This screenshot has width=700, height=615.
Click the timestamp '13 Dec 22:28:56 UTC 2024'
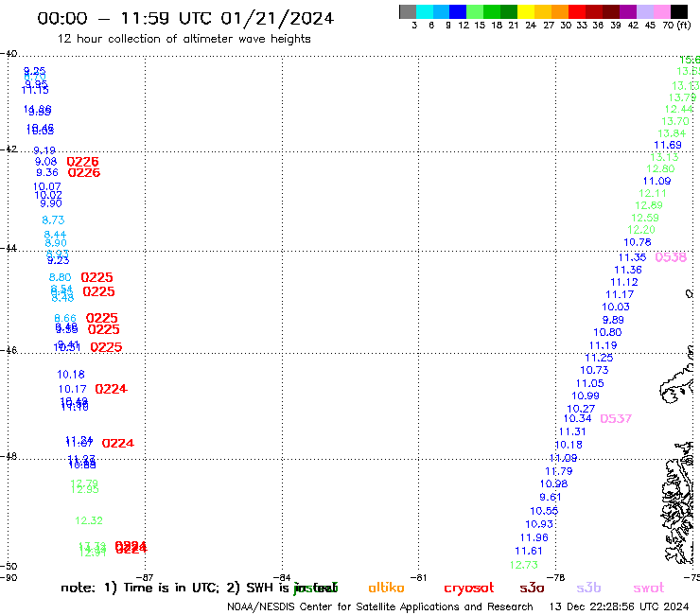(x=619, y=606)
